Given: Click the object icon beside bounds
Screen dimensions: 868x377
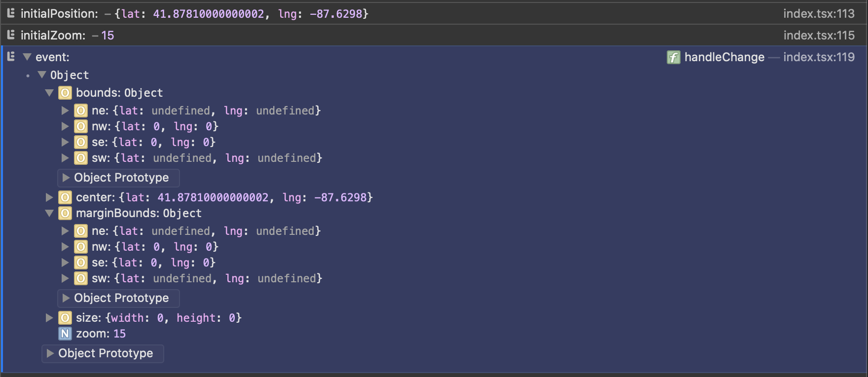Looking at the screenshot, I should point(65,93).
